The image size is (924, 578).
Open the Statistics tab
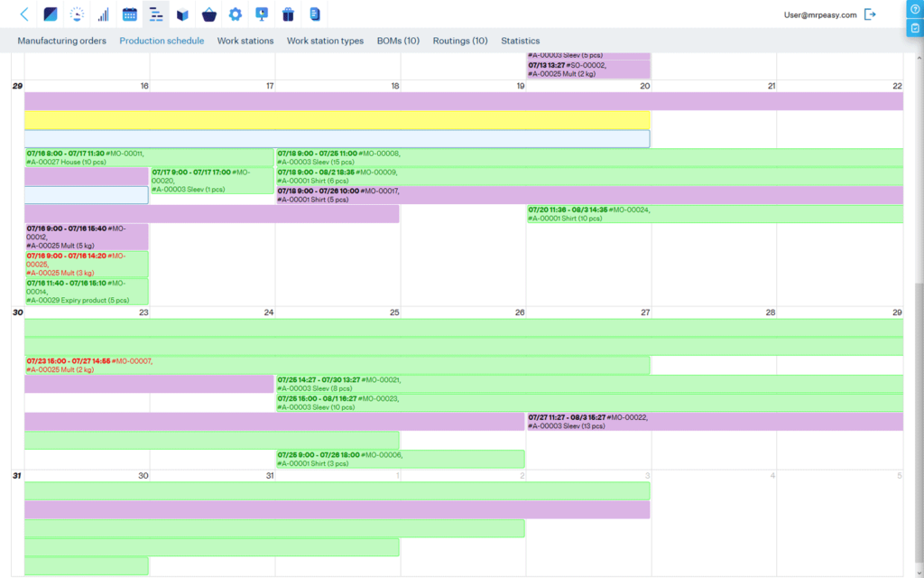pyautogui.click(x=521, y=41)
